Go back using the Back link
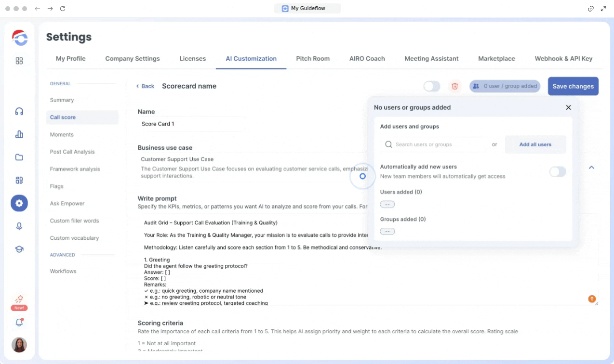The image size is (614, 364). point(145,86)
